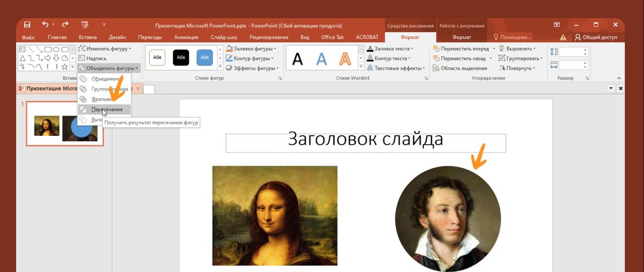The image size is (644, 272).
Task: Apply the black WordArt A style
Action: pos(297,58)
